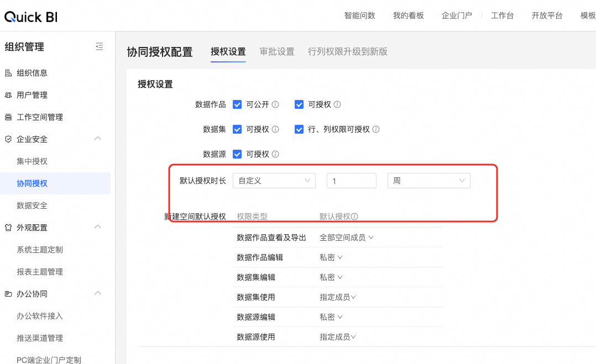Go to 用户管理 in sidebar
Screen dimensions: 596x364
(32, 95)
